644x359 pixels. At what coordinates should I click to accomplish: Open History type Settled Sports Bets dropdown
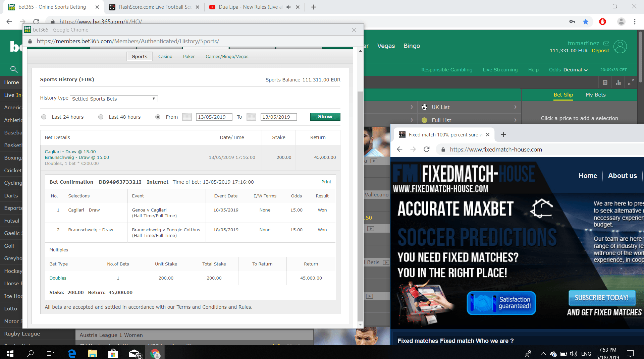coord(114,99)
